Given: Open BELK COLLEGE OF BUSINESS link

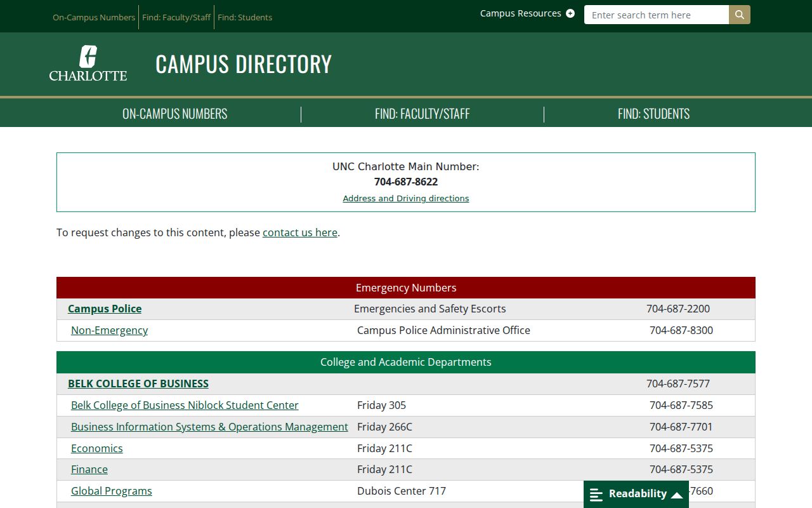Looking at the screenshot, I should click(138, 384).
